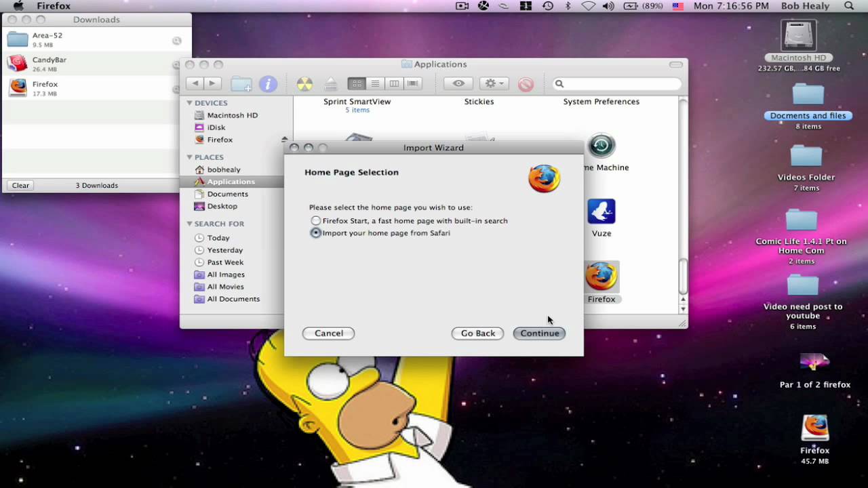Switch Finder to list view
The width and height of the screenshot is (868, 488).
[x=375, y=83]
